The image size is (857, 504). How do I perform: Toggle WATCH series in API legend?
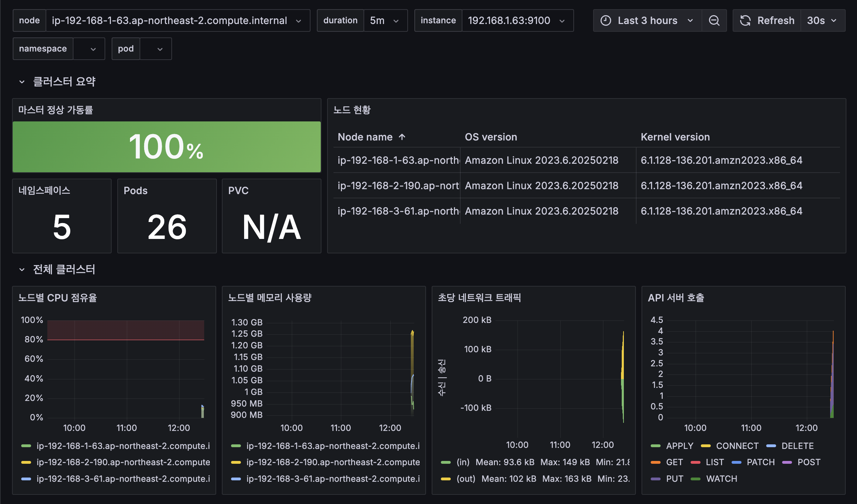click(x=721, y=479)
